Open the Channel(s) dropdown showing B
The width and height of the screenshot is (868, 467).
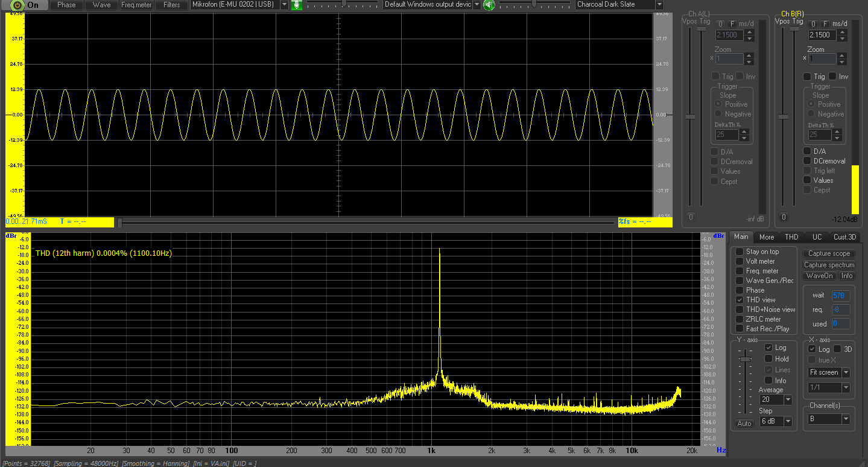(x=846, y=419)
